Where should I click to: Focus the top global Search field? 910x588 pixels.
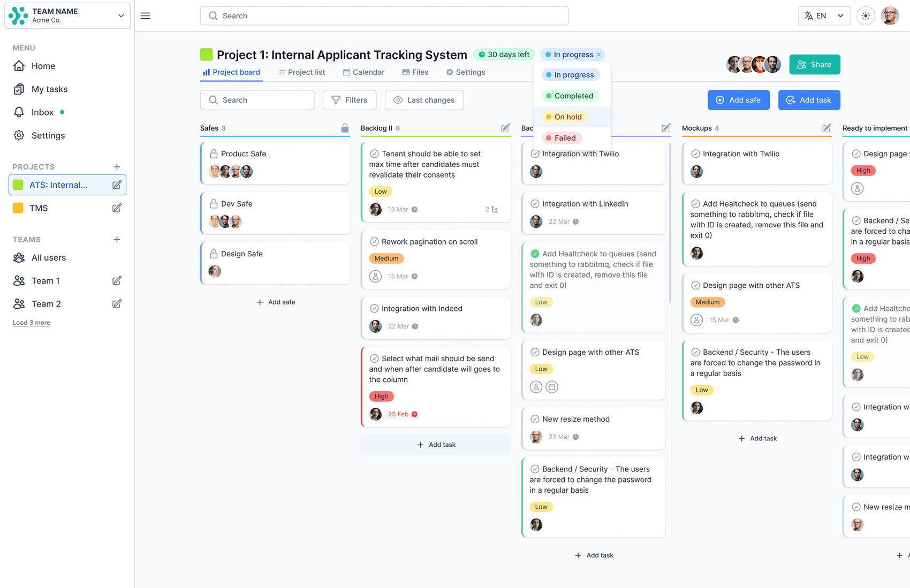384,16
